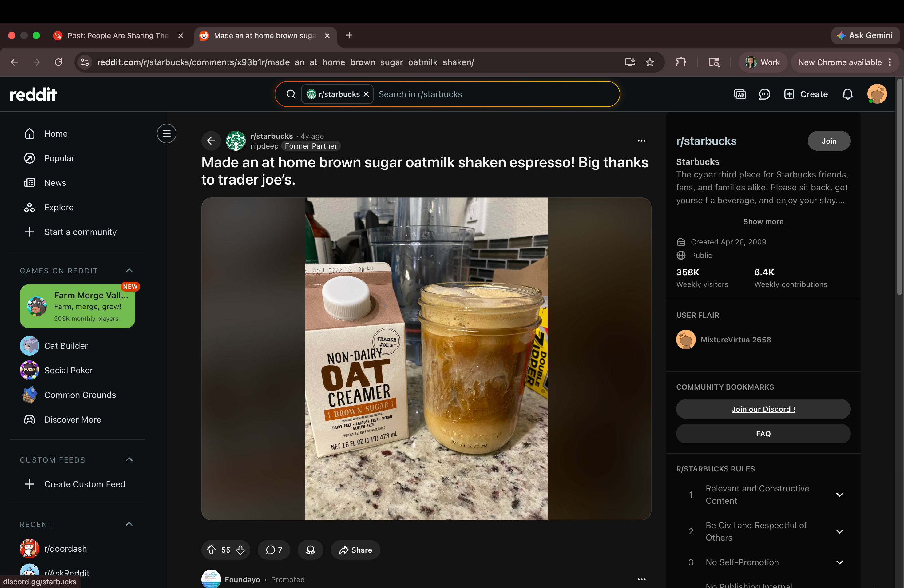904x588 pixels.
Task: Bookmark this page with the star icon
Action: pos(650,62)
